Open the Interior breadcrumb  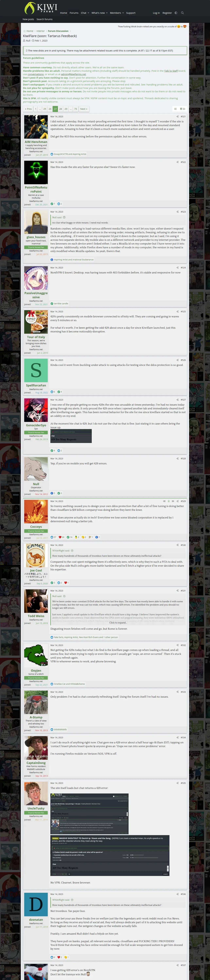(40, 31)
